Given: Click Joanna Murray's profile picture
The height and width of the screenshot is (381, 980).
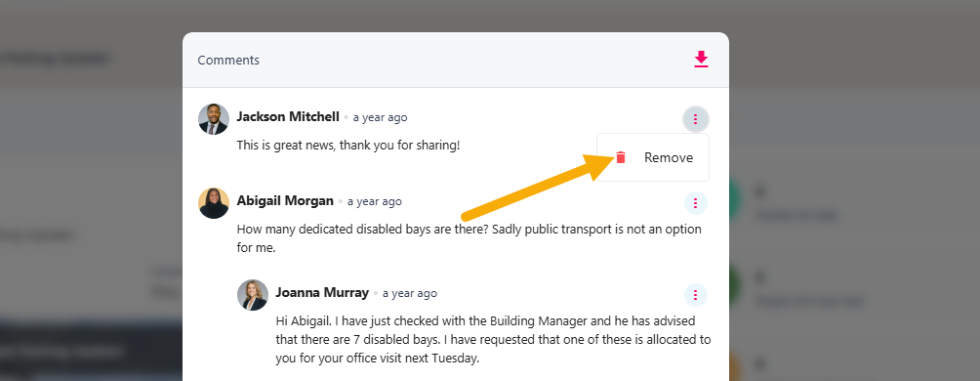Looking at the screenshot, I should [253, 295].
